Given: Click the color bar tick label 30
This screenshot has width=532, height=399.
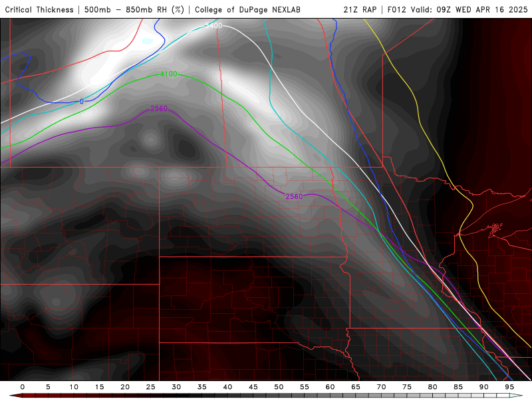Looking at the screenshot, I should [176, 387].
